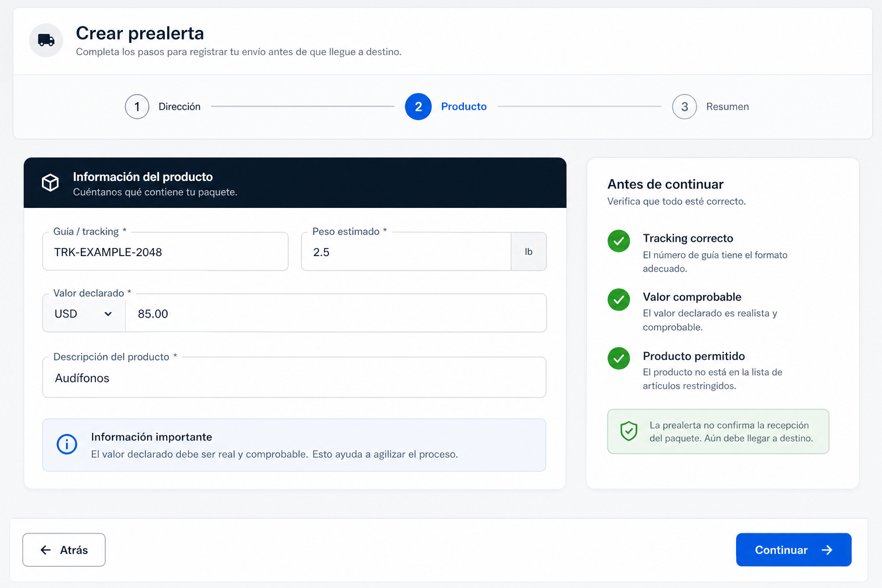The height and width of the screenshot is (588, 882).
Task: Jump to step 3 Resumen circle
Action: [684, 107]
